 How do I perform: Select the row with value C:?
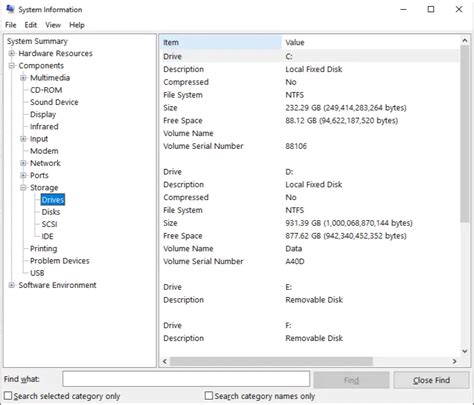tap(309, 56)
